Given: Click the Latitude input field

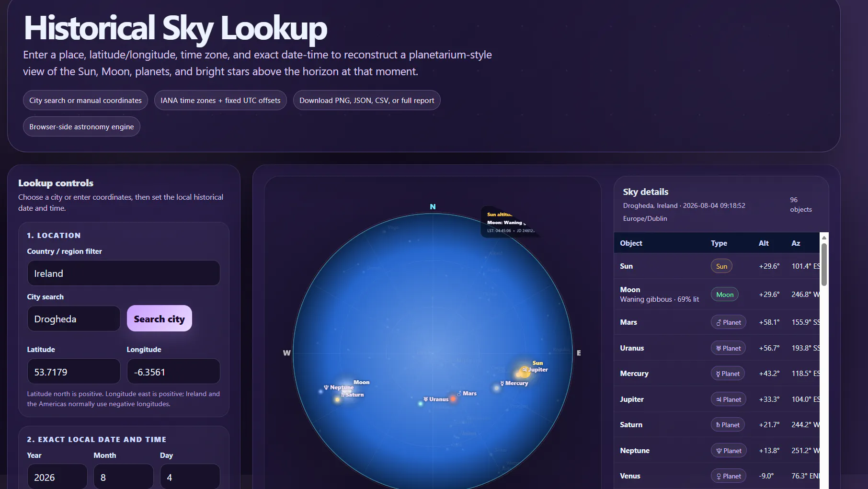Looking at the screenshot, I should coord(74,372).
